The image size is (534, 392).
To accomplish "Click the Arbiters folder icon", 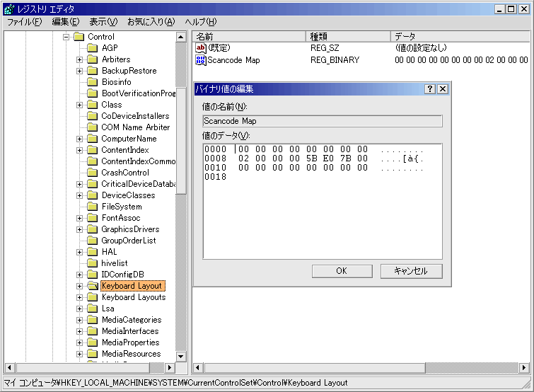I will (x=92, y=59).
